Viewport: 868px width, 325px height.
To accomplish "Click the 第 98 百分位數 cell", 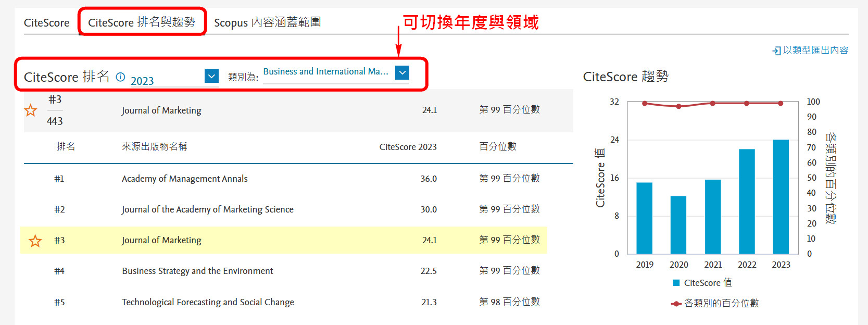I will pyautogui.click(x=509, y=302).
